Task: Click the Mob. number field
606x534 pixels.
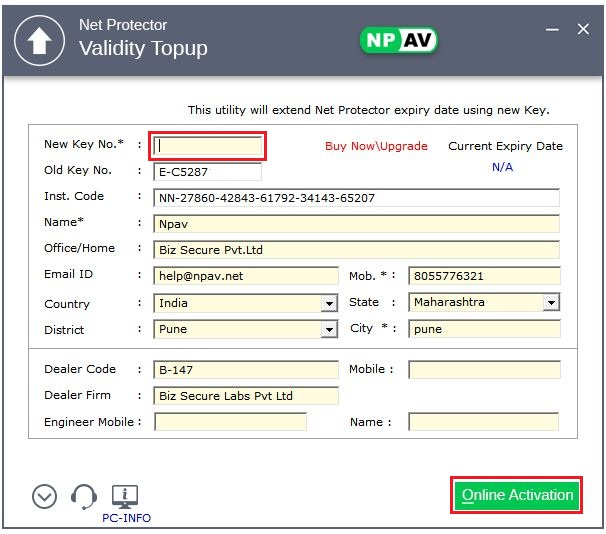Action: pos(484,276)
